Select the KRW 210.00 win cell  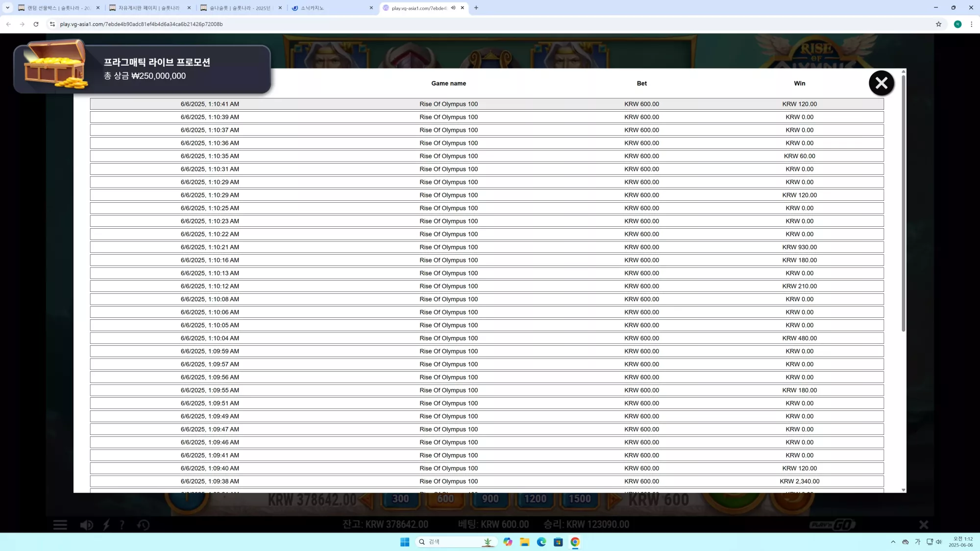[799, 287]
